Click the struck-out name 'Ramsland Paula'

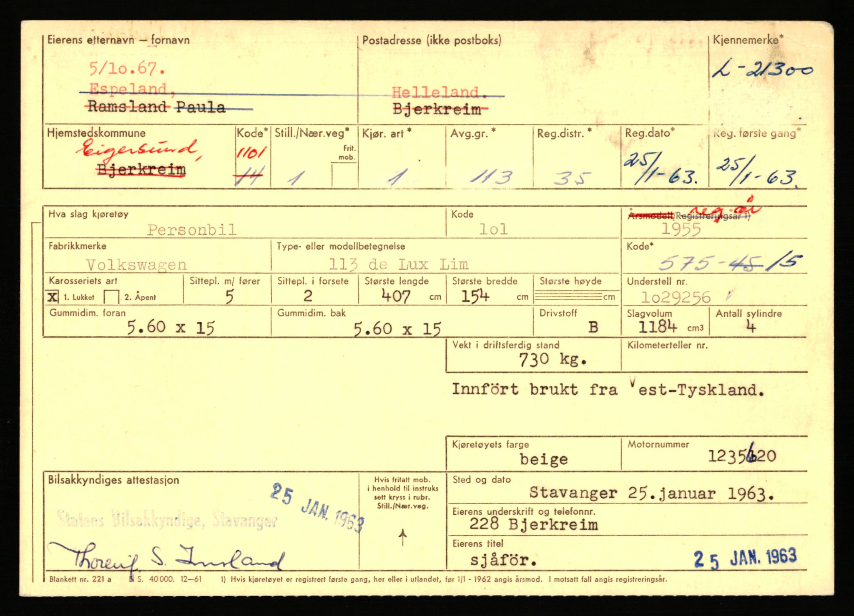(156, 107)
